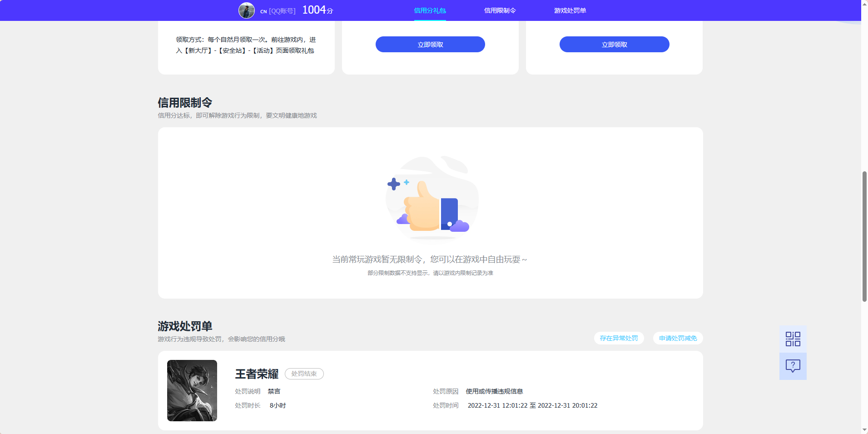Click the rightmost 立即领取 button
Viewport: 868px width, 434px height.
click(614, 44)
